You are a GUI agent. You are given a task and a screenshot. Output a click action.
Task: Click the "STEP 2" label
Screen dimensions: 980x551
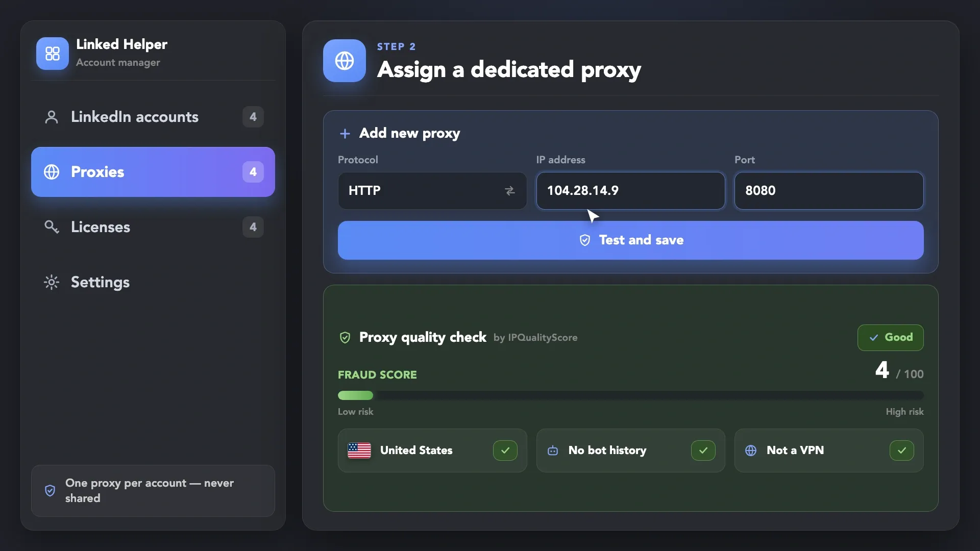[x=397, y=46]
